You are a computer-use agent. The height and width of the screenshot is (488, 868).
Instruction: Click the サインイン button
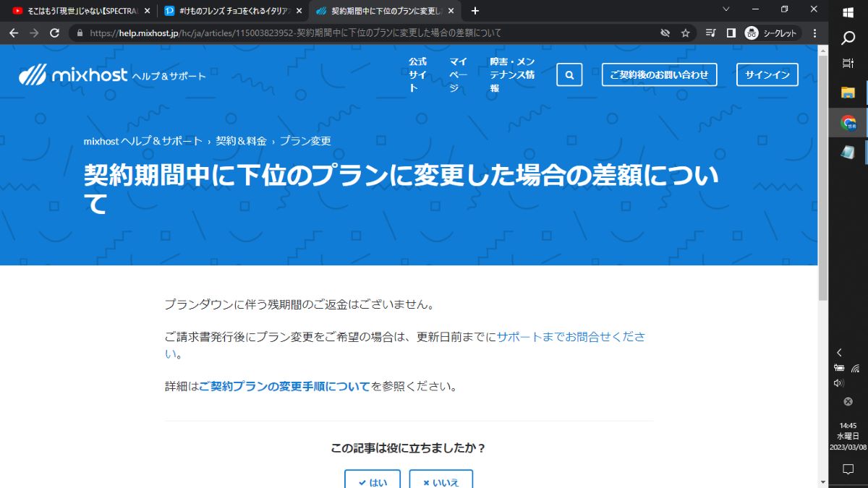pyautogui.click(x=767, y=74)
